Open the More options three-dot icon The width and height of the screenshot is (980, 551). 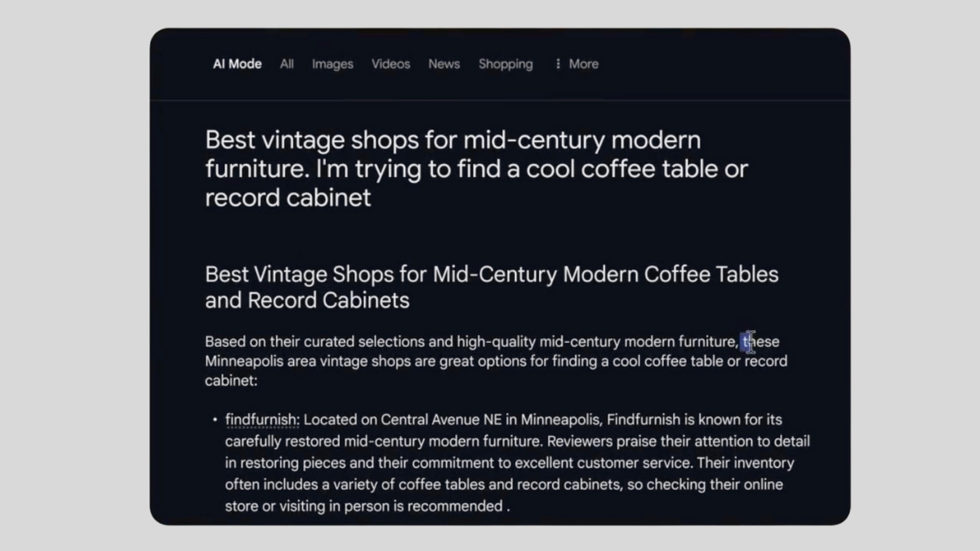tap(558, 64)
